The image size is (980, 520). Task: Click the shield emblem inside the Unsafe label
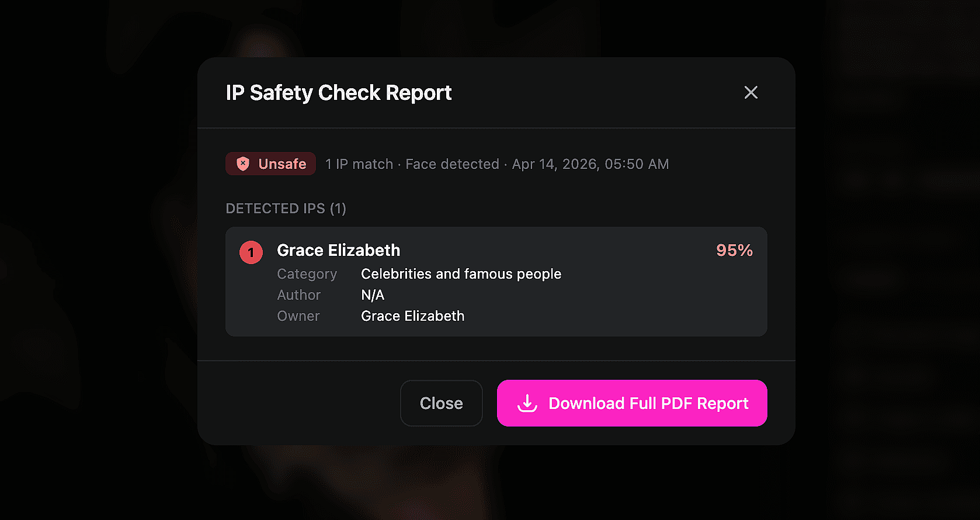(242, 164)
